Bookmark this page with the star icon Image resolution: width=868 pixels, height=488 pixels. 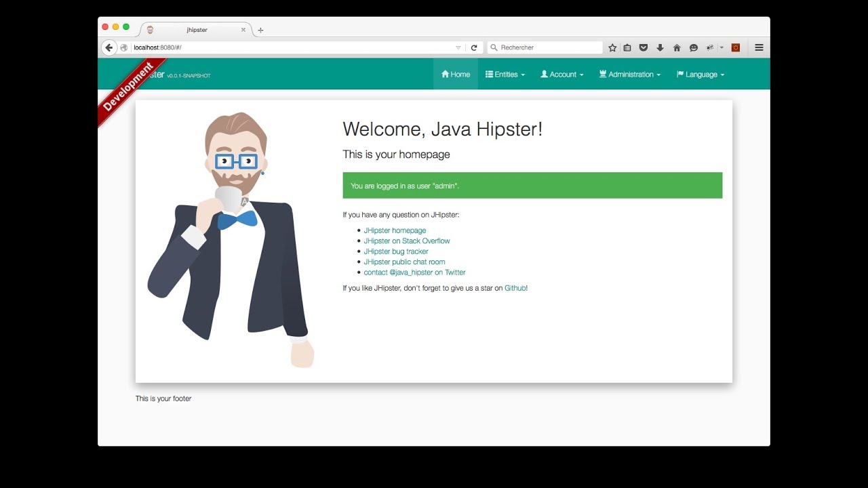(x=612, y=47)
